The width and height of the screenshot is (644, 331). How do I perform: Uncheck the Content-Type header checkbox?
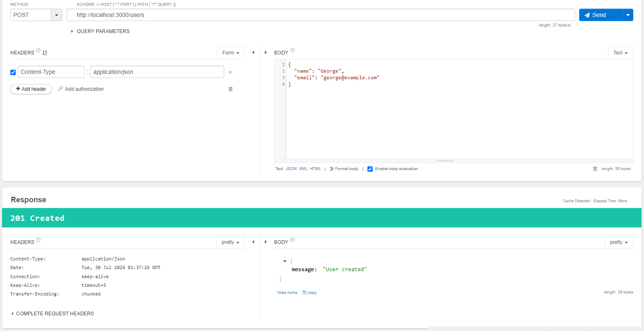click(x=13, y=72)
